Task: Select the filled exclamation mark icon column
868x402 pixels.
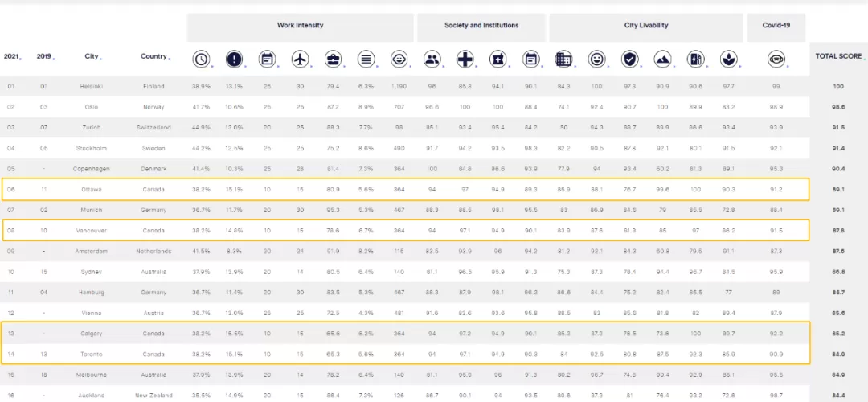Action: pos(234,59)
